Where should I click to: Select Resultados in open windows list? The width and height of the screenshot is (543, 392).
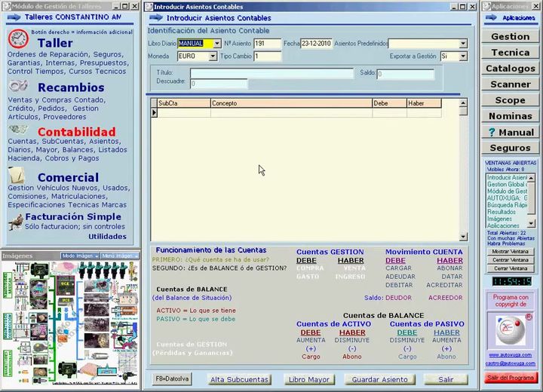[x=502, y=212]
